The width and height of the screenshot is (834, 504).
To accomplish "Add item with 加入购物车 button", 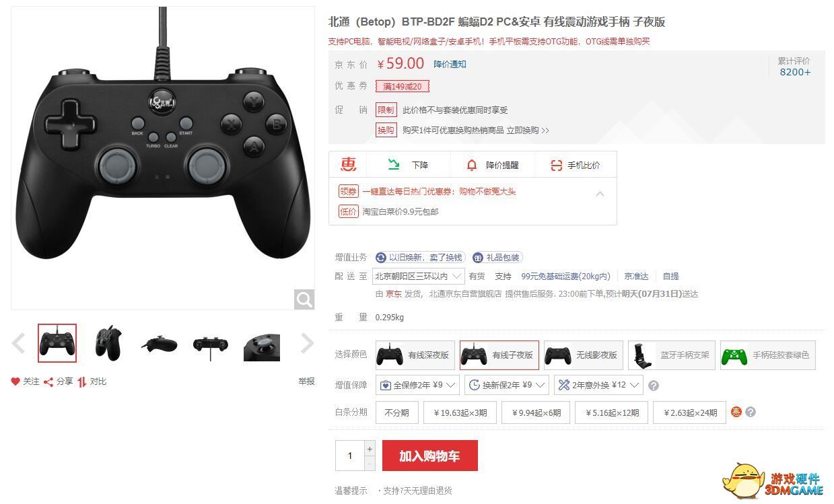I will click(x=429, y=456).
